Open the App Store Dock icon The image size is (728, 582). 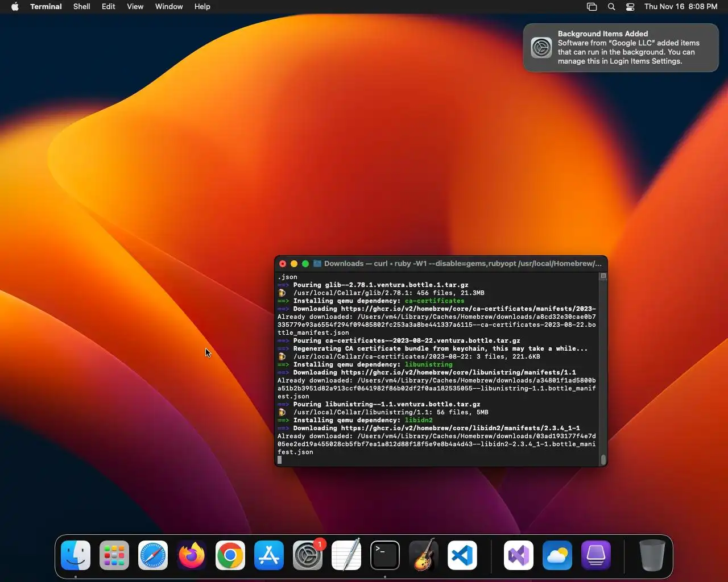click(x=269, y=555)
